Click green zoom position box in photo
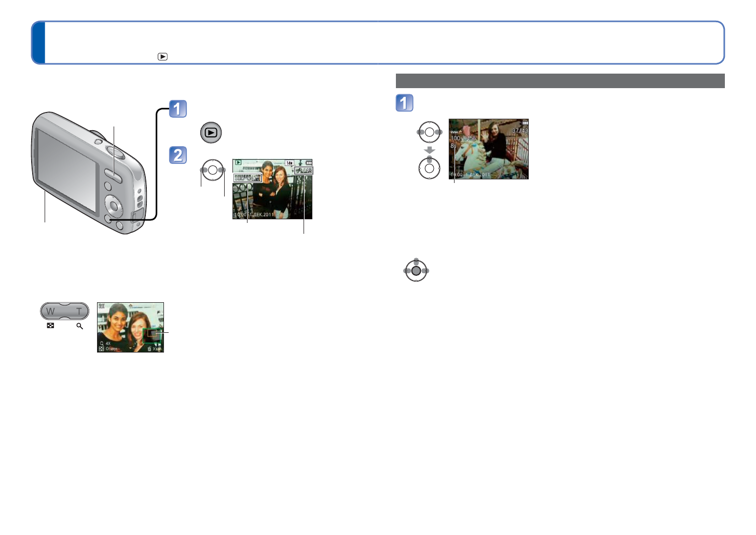Image resolution: width=756 pixels, height=535 pixels. [152, 335]
